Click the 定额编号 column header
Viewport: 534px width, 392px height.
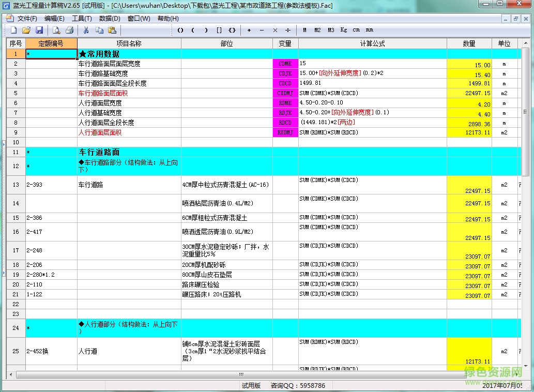click(x=51, y=43)
